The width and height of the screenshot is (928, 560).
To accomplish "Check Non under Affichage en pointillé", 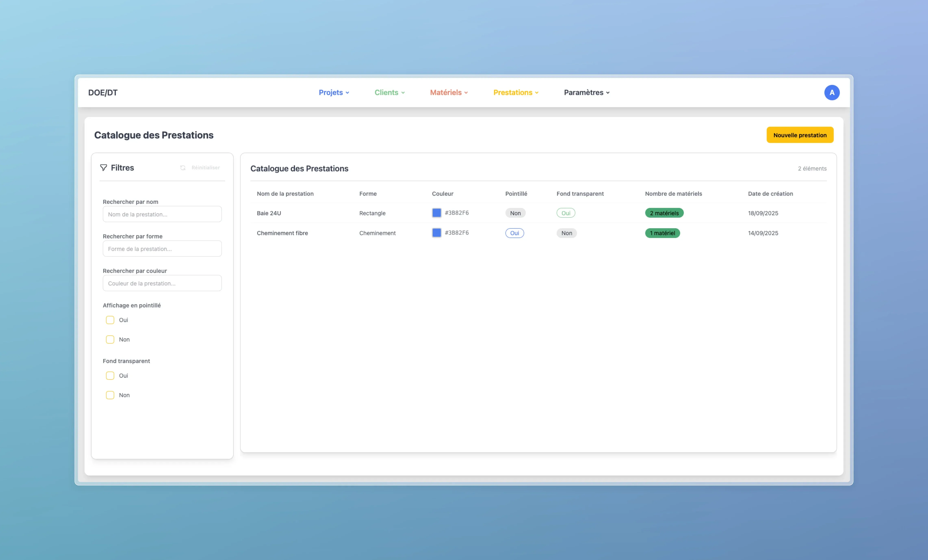I will [x=110, y=339].
